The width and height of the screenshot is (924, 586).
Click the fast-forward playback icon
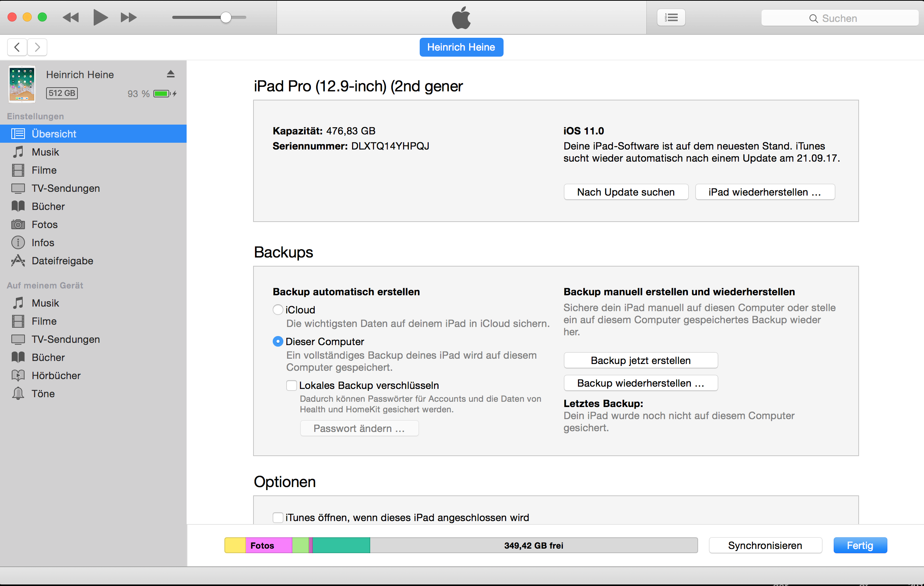click(x=128, y=17)
